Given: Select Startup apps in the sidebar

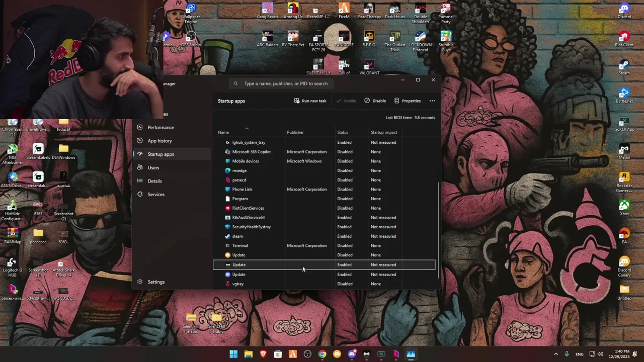Looking at the screenshot, I should coord(160,154).
